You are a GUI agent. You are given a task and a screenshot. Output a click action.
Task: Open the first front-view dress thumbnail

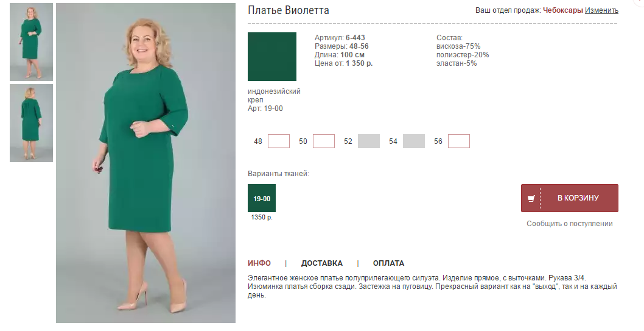click(31, 42)
